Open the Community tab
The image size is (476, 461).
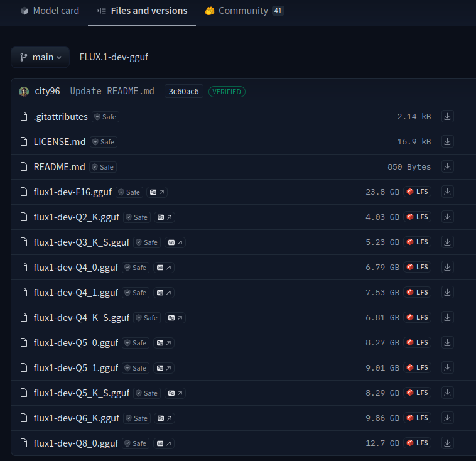pyautogui.click(x=244, y=11)
